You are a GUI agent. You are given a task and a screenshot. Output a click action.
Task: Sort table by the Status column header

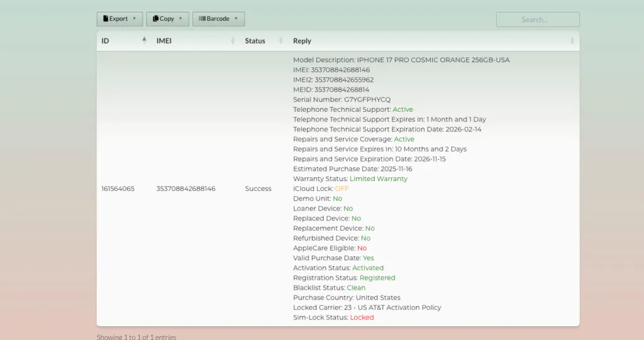[264, 41]
